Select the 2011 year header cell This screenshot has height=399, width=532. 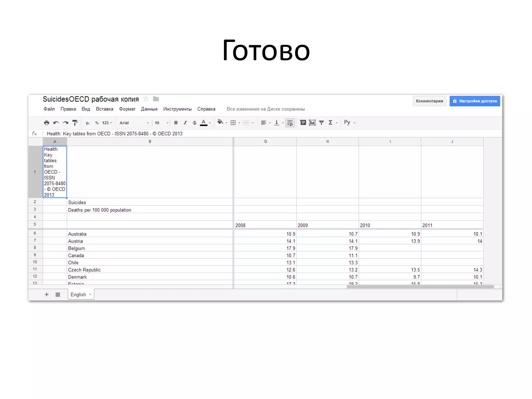[452, 225]
